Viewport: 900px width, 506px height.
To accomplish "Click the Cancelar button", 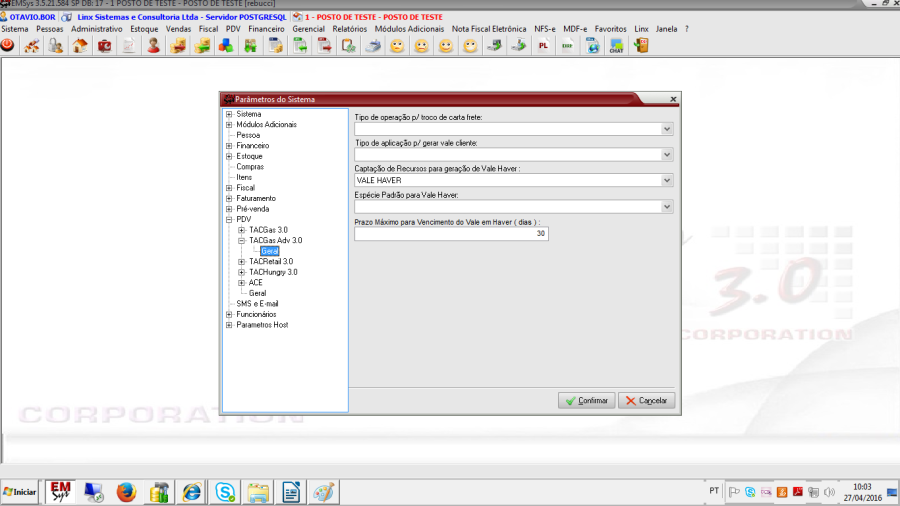I will pos(646,400).
